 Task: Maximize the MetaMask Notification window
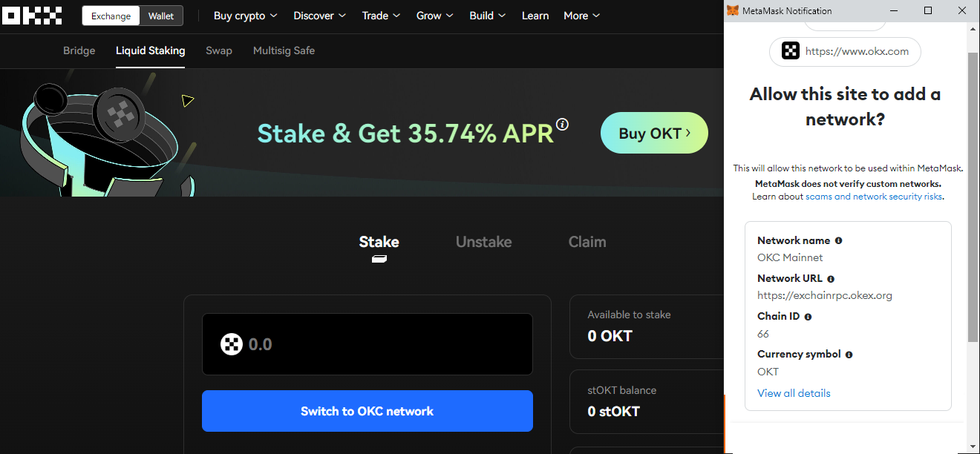point(927,10)
